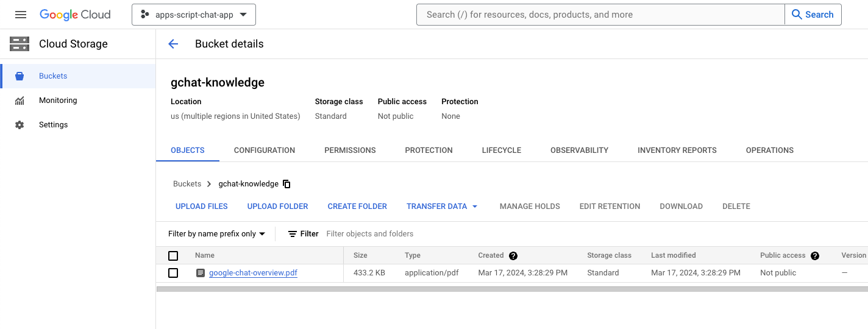Click the help icon next to Created
The height and width of the screenshot is (329, 868).
point(513,256)
